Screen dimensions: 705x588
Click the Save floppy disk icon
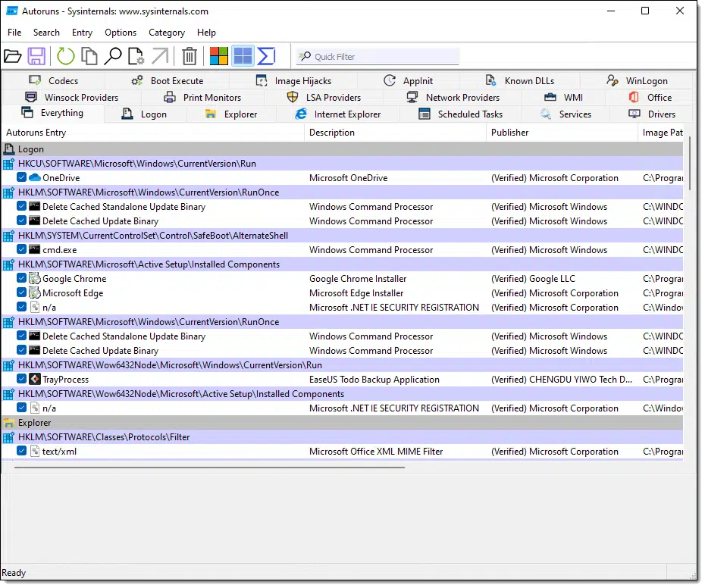point(36,56)
